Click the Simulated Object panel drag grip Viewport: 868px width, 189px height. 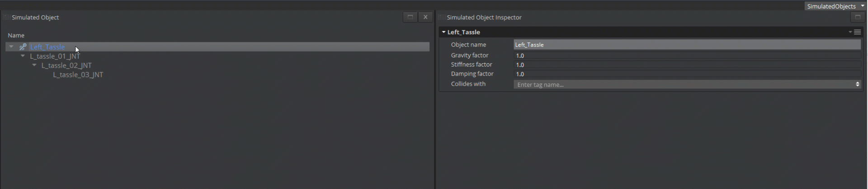click(x=6, y=18)
